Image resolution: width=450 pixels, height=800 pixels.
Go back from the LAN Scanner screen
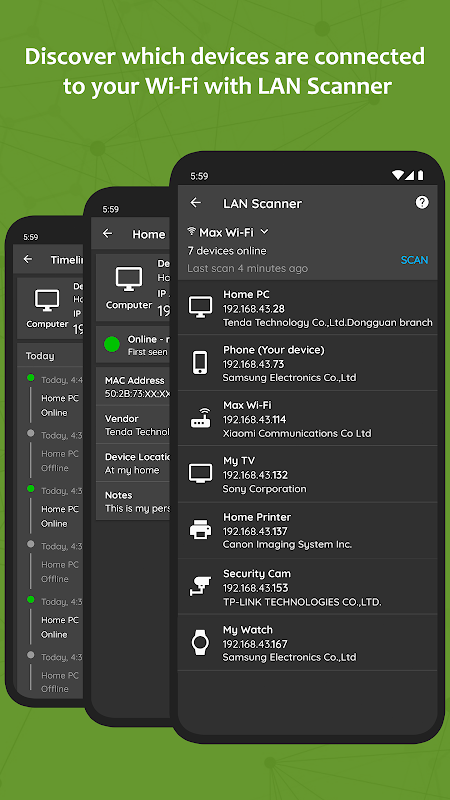tap(195, 203)
